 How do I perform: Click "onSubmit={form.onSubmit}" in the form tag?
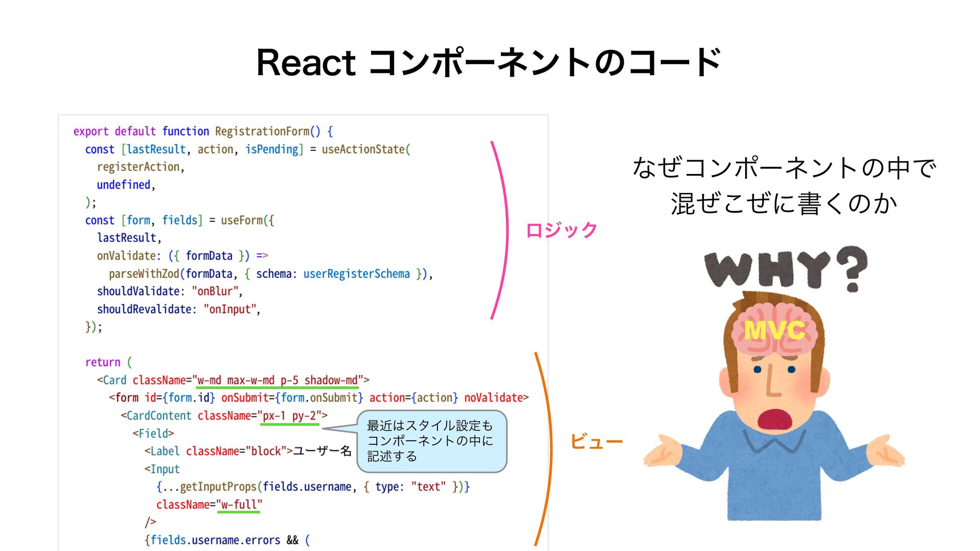292,398
